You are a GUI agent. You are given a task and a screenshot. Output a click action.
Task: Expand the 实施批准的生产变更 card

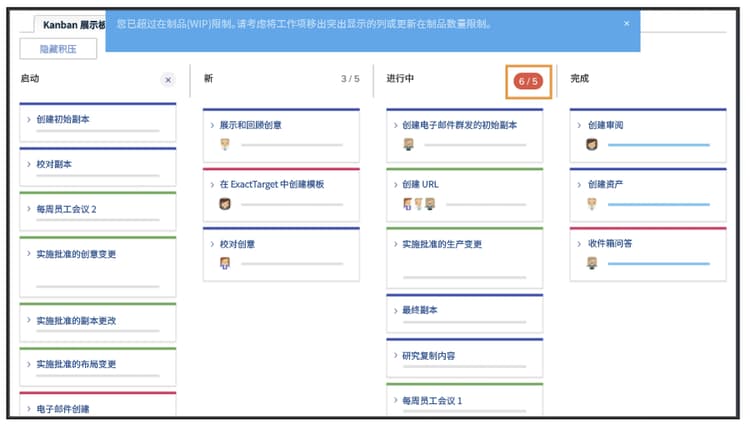pyautogui.click(x=396, y=244)
